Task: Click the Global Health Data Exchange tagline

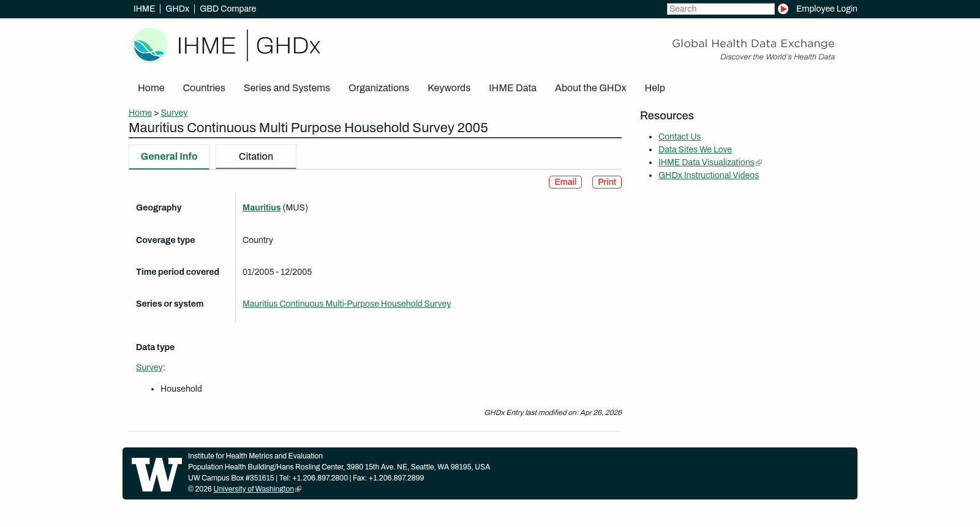Action: click(x=753, y=43)
